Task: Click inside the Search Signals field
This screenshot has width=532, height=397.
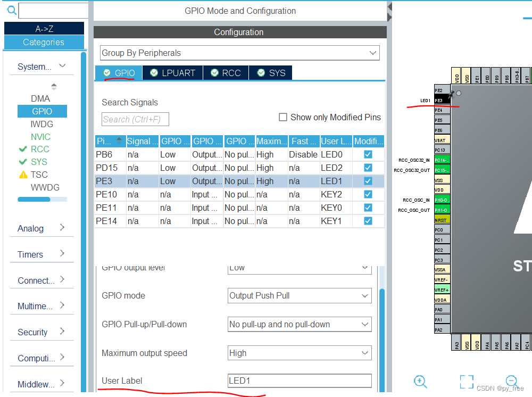Action: tap(135, 119)
